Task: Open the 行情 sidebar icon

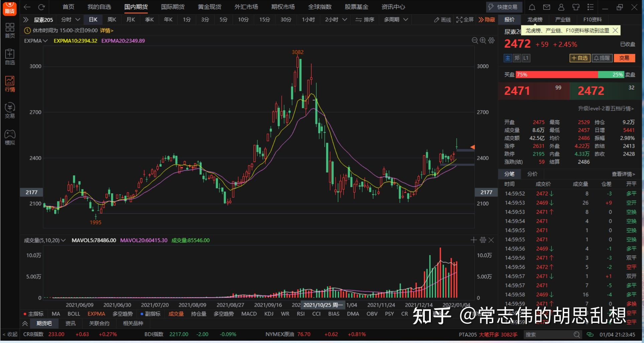Action: (x=10, y=84)
